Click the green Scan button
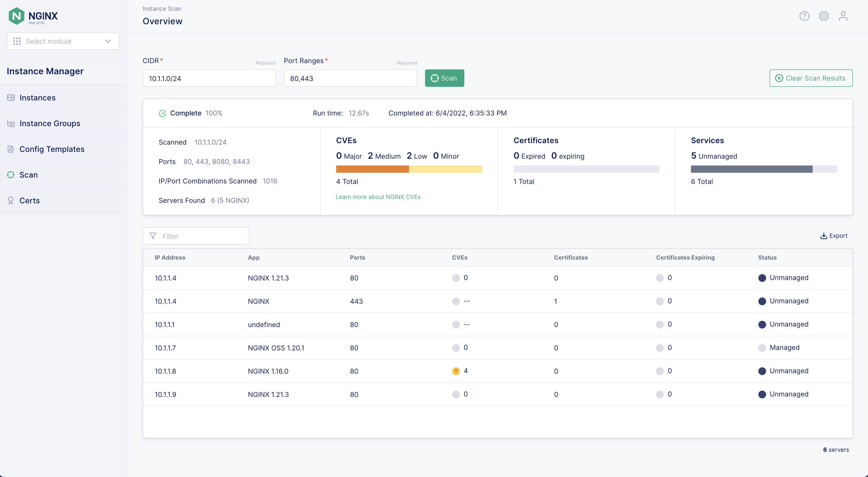The width and height of the screenshot is (868, 477). tap(444, 78)
